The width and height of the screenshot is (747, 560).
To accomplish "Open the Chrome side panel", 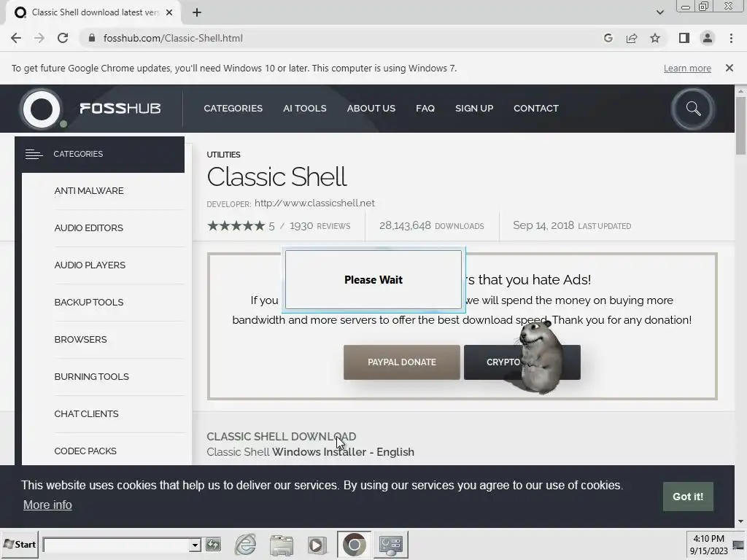I will point(684,38).
